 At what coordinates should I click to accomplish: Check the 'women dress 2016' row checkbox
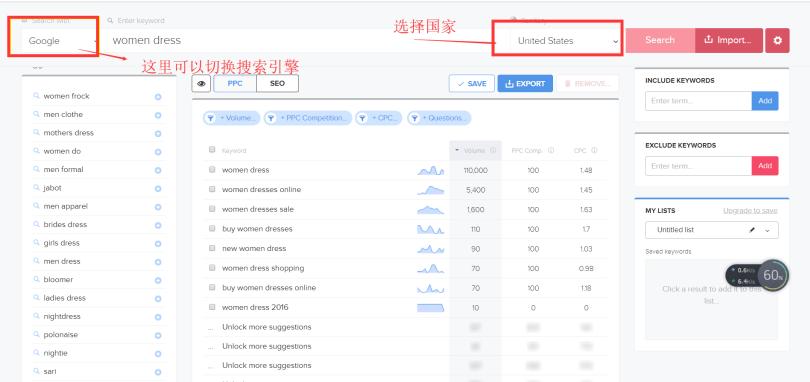tap(212, 307)
